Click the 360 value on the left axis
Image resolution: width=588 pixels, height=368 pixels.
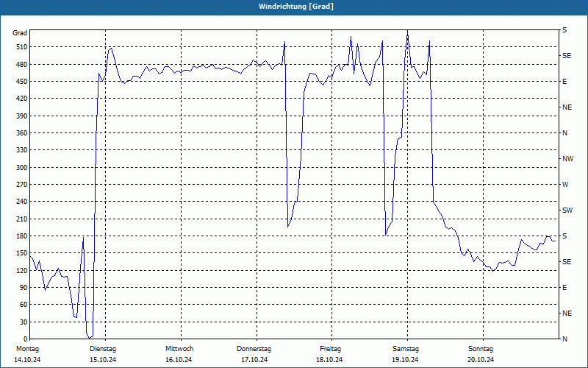[x=21, y=133]
